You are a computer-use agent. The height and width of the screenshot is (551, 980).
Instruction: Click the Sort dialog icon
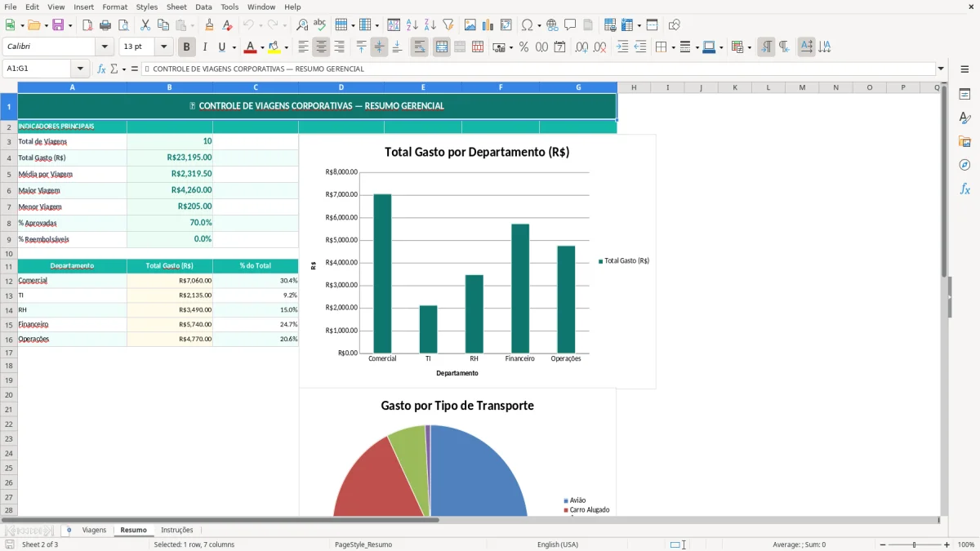pyautogui.click(x=394, y=25)
